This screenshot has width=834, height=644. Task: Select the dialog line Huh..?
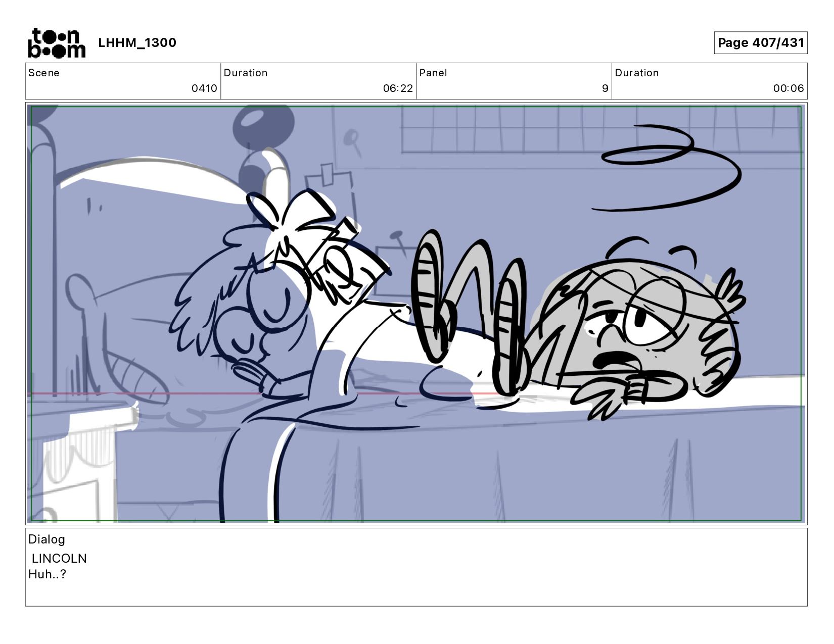click(x=47, y=574)
